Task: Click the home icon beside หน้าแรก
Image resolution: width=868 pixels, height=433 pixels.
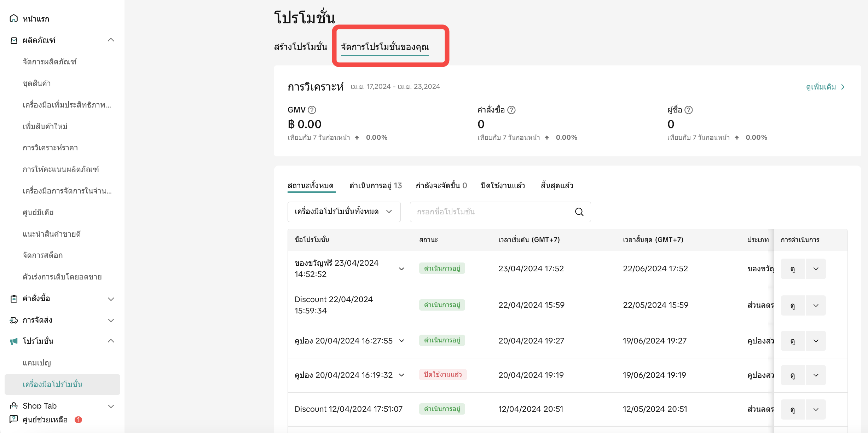Action: [13, 18]
